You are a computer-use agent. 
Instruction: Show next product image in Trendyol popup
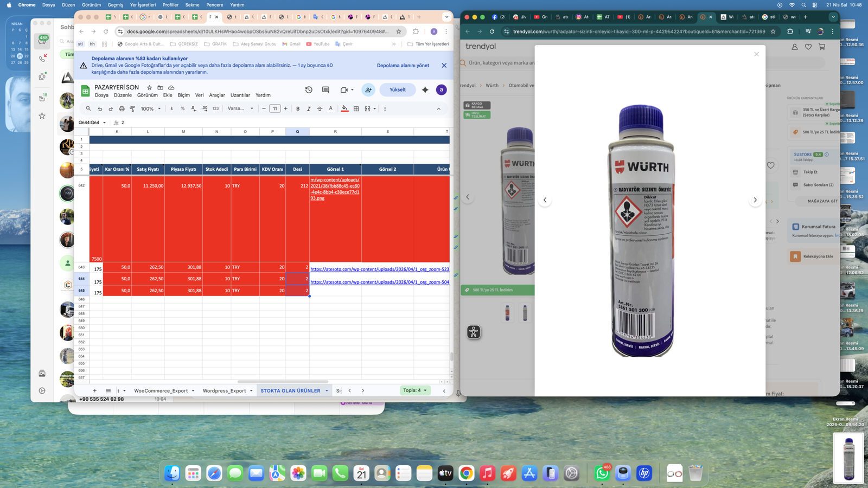(755, 200)
